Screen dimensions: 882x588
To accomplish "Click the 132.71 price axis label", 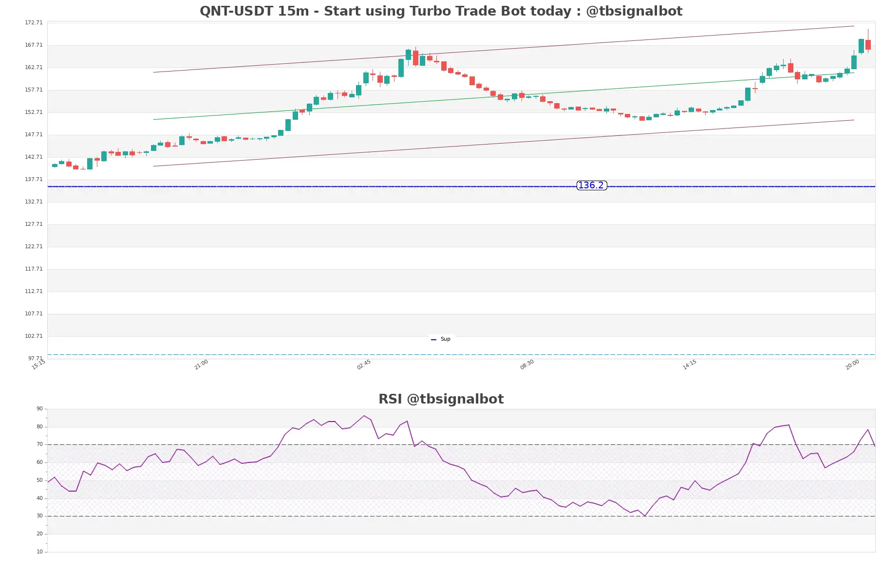I will [x=34, y=202].
